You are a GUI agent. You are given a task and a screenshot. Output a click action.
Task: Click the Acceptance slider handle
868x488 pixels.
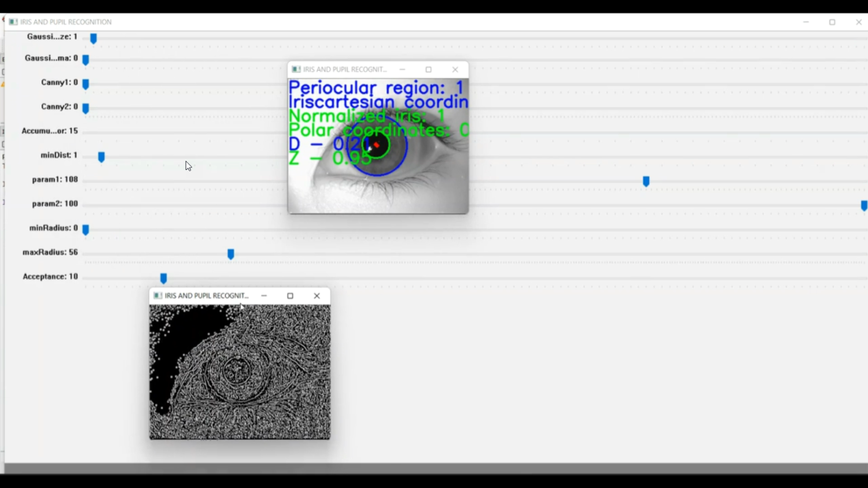[x=164, y=279]
